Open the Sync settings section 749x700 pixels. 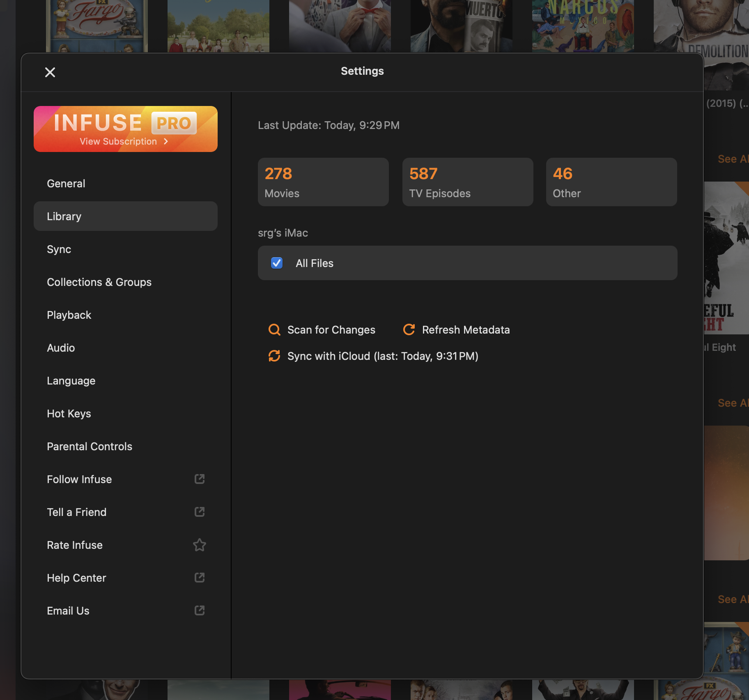click(x=126, y=249)
